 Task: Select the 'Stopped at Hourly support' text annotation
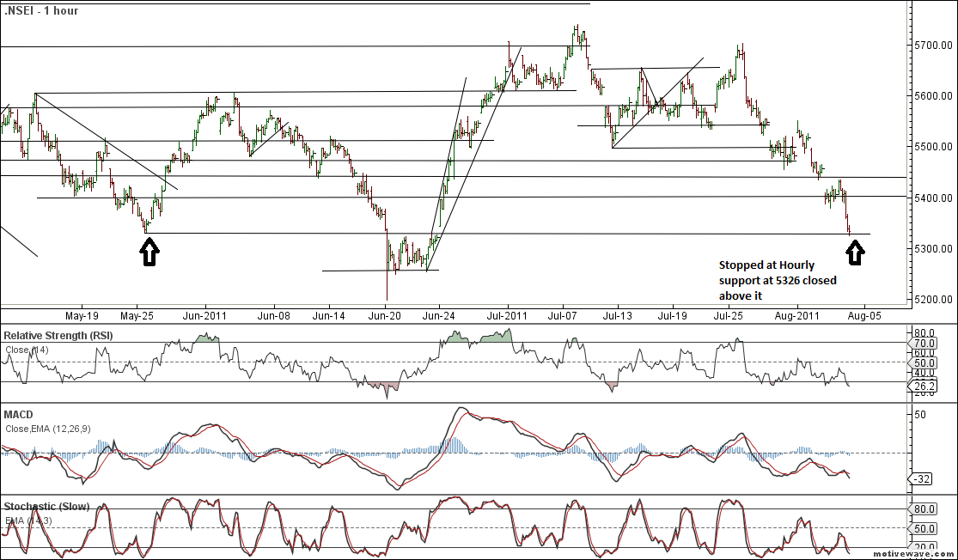[778, 281]
